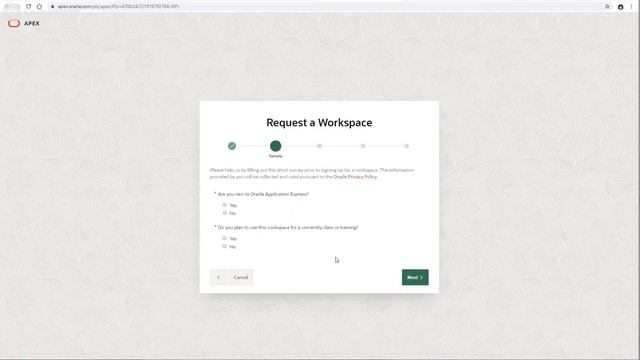Reload the page with the browser refresh icon

29,7
